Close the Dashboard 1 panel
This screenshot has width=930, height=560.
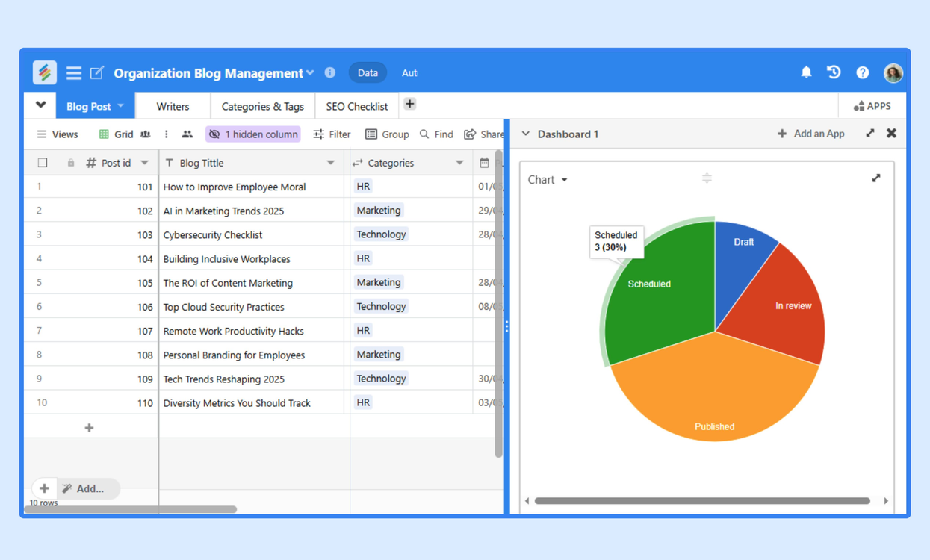click(x=891, y=134)
